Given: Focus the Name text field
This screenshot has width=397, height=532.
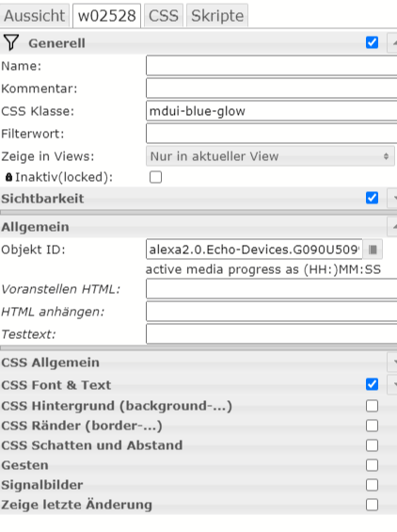Looking at the screenshot, I should click(272, 66).
